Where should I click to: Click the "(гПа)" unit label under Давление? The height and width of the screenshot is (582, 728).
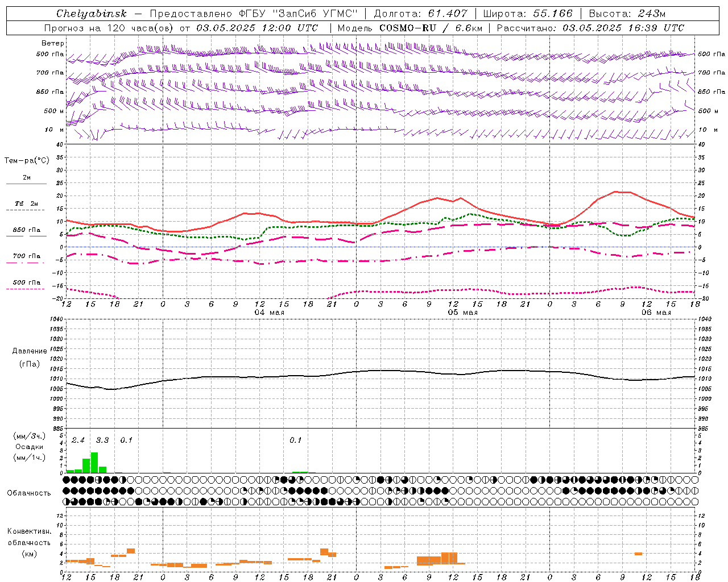click(x=30, y=364)
